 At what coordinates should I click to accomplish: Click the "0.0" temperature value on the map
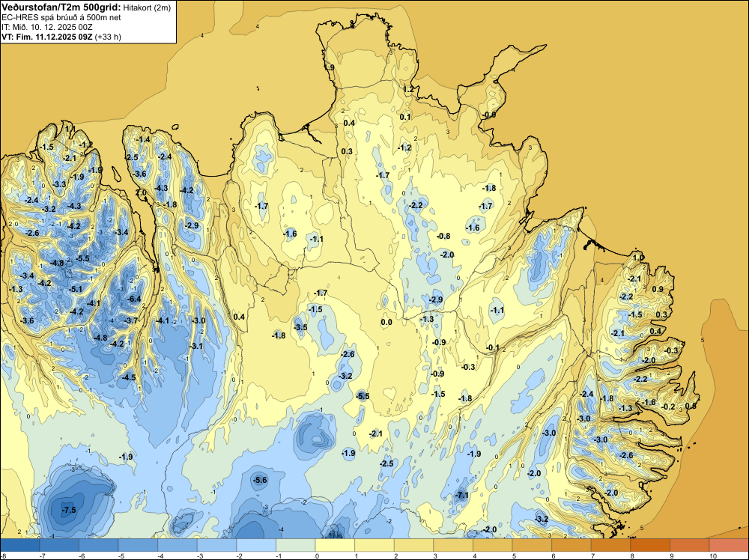(x=386, y=322)
